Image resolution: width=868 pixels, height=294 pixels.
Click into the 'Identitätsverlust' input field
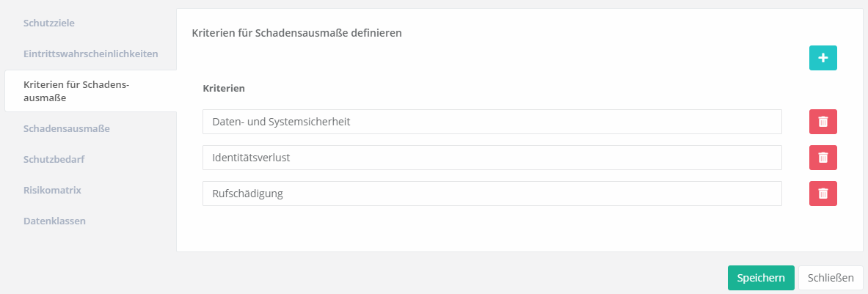492,158
